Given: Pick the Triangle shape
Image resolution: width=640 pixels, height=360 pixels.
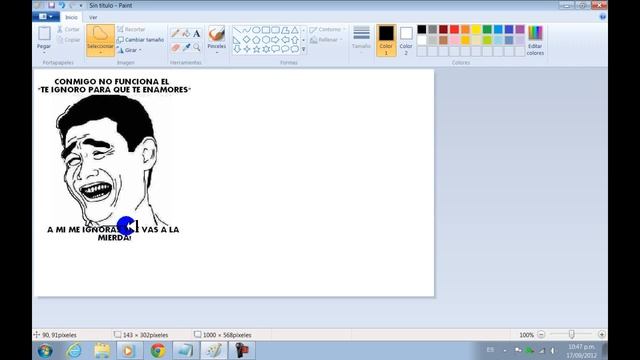Looking at the screenshot, I should 295,30.
